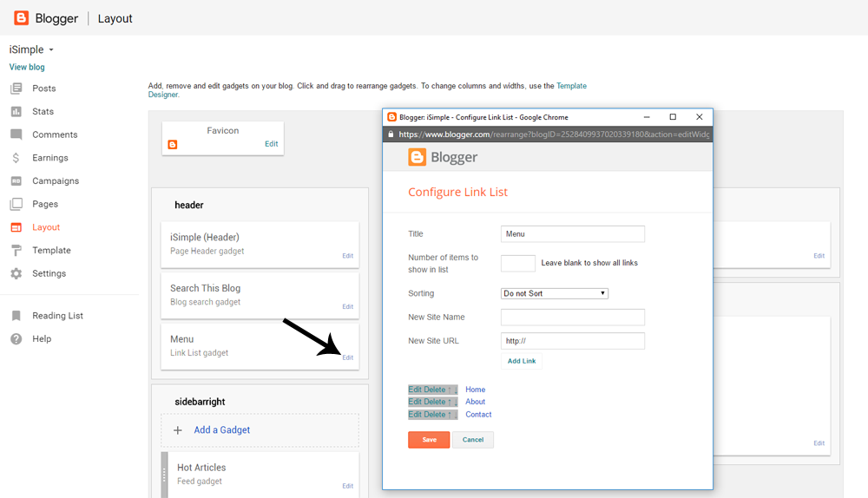
Task: Edit the Contact link entry
Action: [x=415, y=415]
